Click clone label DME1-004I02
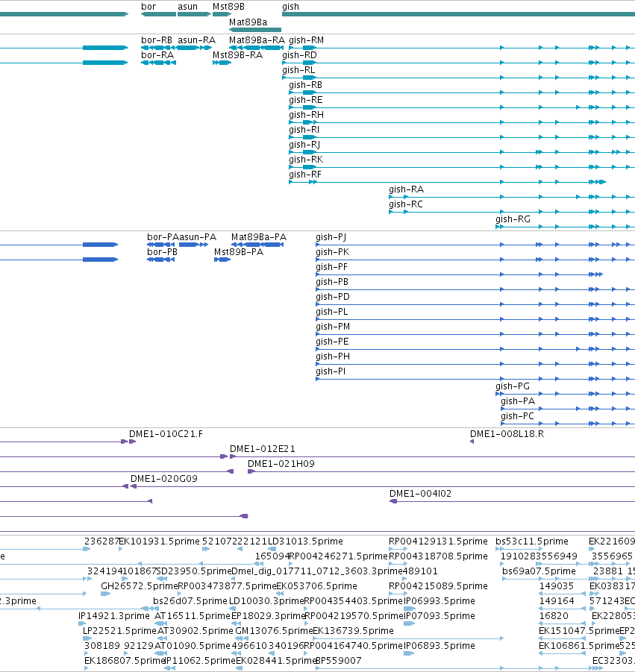The image size is (635, 672). point(421,494)
